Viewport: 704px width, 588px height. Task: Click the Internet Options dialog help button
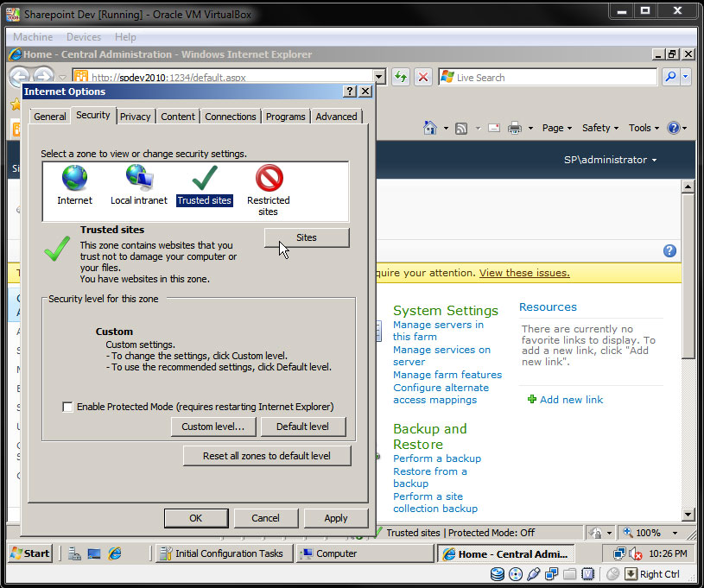[x=350, y=92]
